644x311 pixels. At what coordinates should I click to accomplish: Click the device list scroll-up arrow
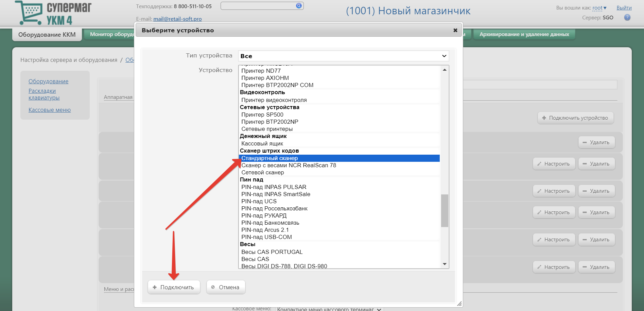(x=445, y=70)
